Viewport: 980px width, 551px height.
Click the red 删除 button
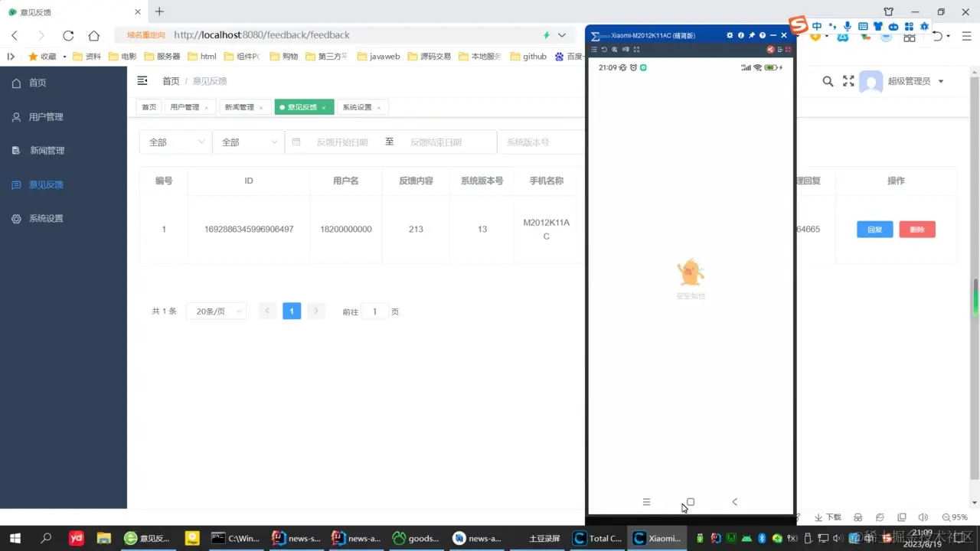pyautogui.click(x=917, y=230)
